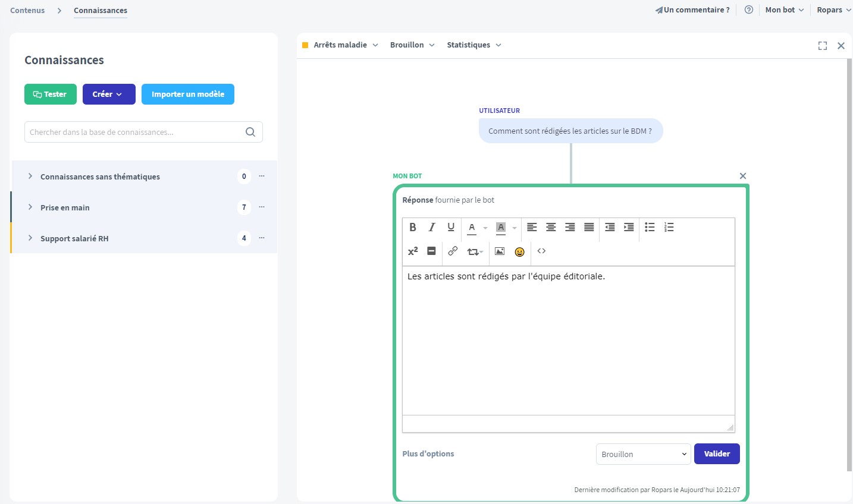
Task: Click the Valider button
Action: [717, 453]
